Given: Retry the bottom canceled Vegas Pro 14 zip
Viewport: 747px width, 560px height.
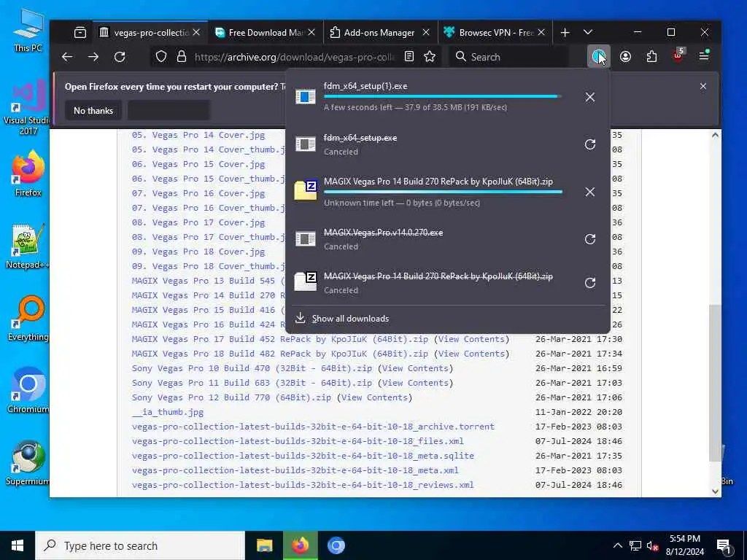Looking at the screenshot, I should click(x=590, y=283).
